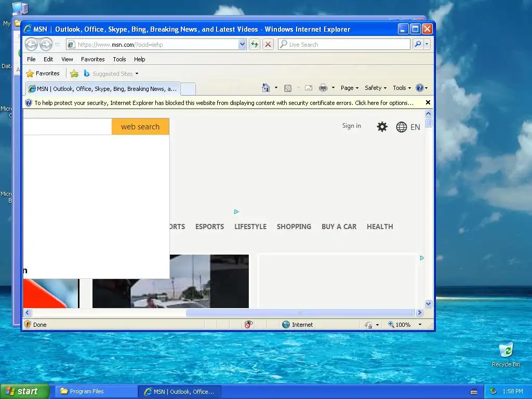Viewport: 532px width, 399px height.
Task: Click the Sign in link
Action: tap(352, 126)
